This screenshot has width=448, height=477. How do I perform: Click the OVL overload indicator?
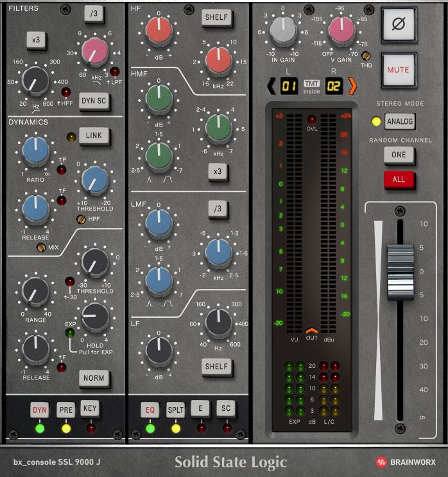[312, 119]
